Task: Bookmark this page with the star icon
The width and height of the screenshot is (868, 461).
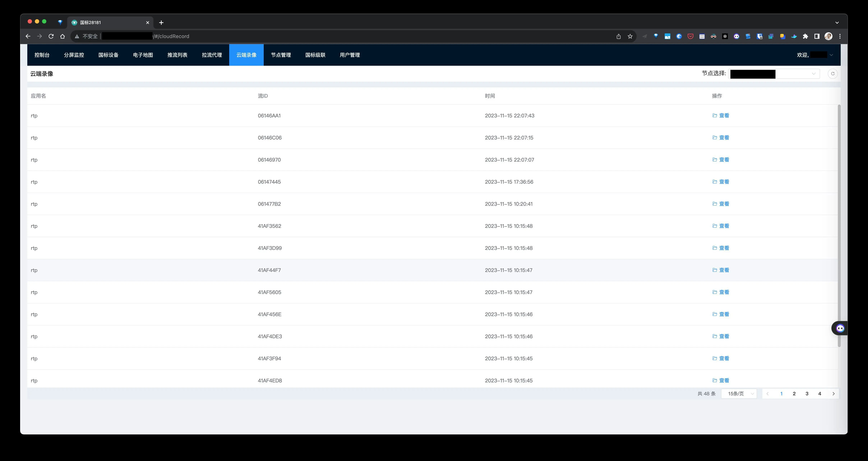Action: pyautogui.click(x=630, y=36)
